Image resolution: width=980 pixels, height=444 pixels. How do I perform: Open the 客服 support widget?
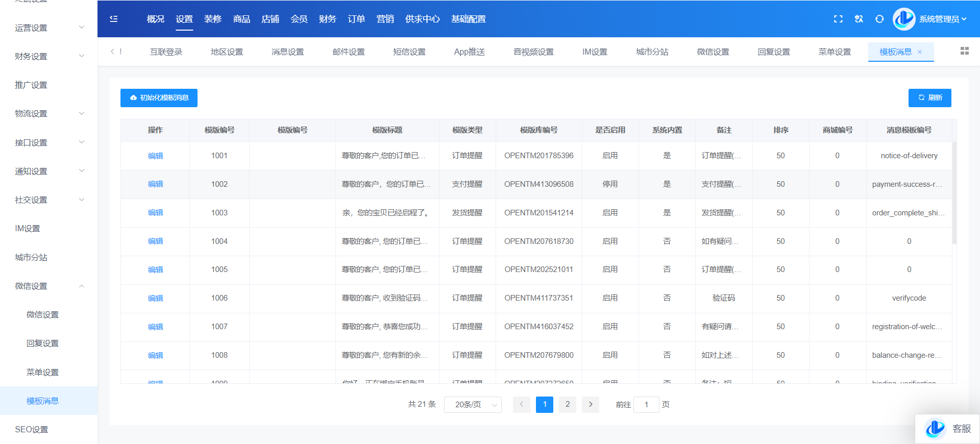948,429
